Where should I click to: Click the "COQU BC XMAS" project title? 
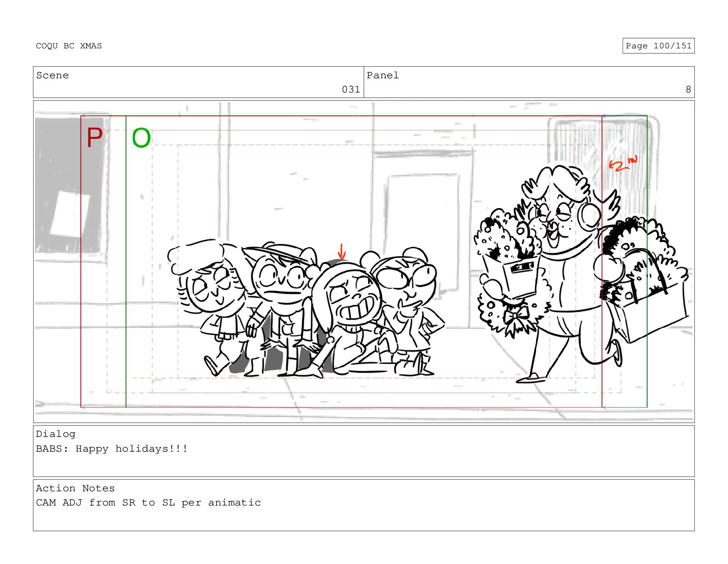pos(69,46)
